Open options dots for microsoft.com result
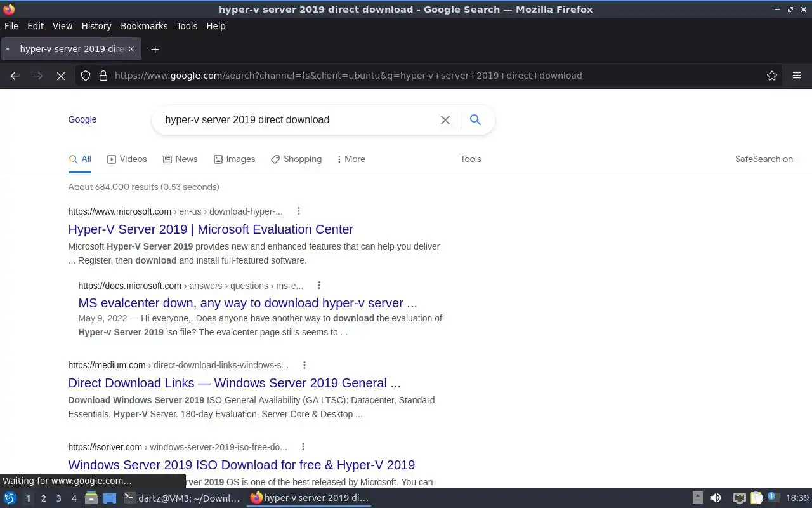The image size is (812, 508). 298,211
